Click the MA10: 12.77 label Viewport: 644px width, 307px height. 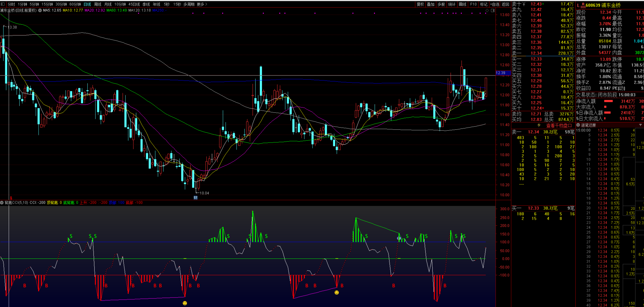pyautogui.click(x=73, y=10)
